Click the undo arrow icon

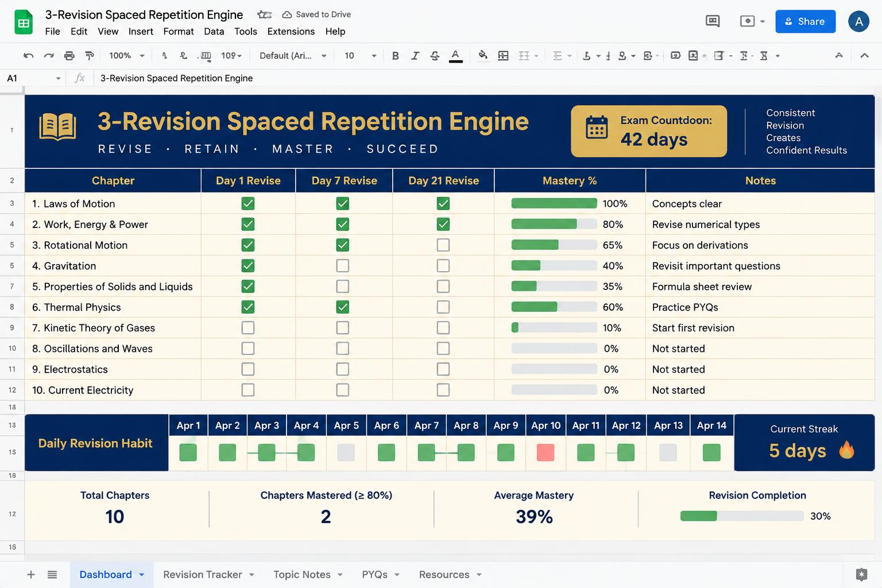click(28, 56)
